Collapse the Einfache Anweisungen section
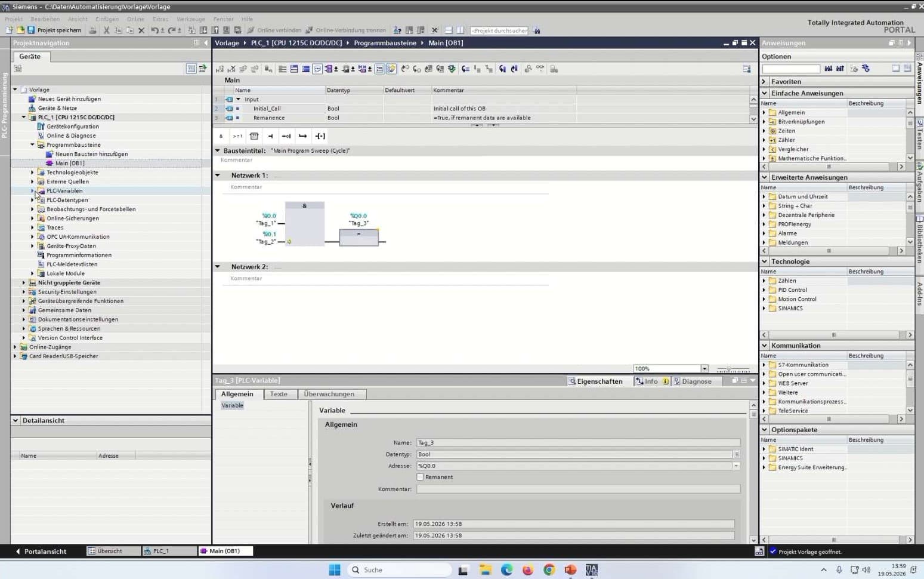 click(x=765, y=93)
